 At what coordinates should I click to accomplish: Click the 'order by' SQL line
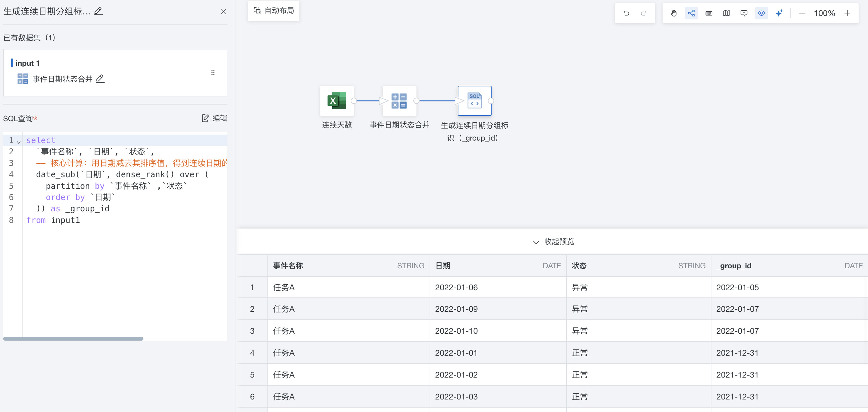pos(80,198)
